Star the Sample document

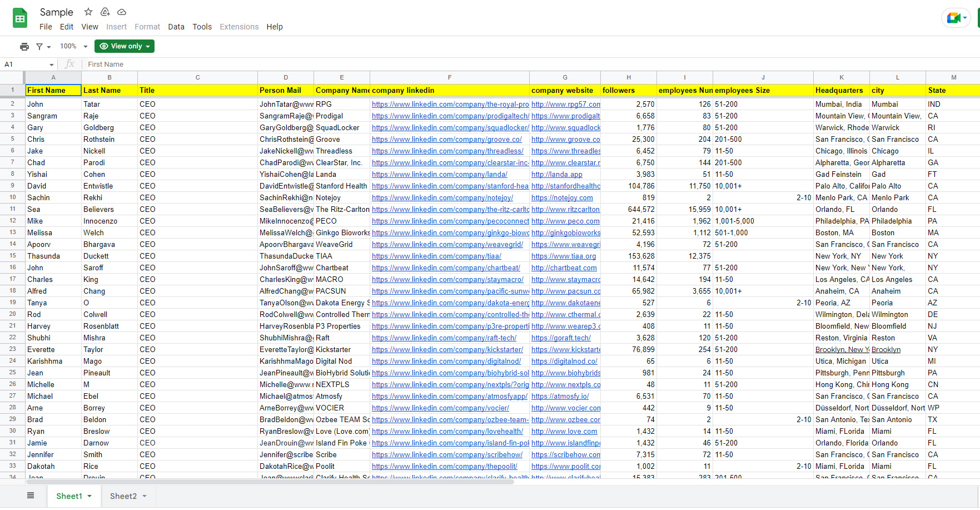pyautogui.click(x=88, y=12)
